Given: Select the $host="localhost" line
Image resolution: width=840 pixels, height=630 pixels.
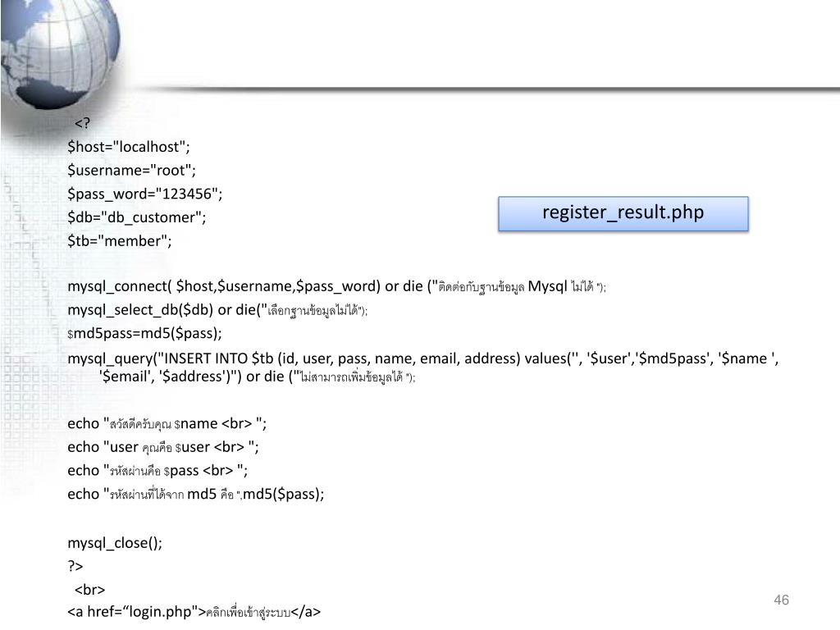Looking at the screenshot, I should pos(129,147).
